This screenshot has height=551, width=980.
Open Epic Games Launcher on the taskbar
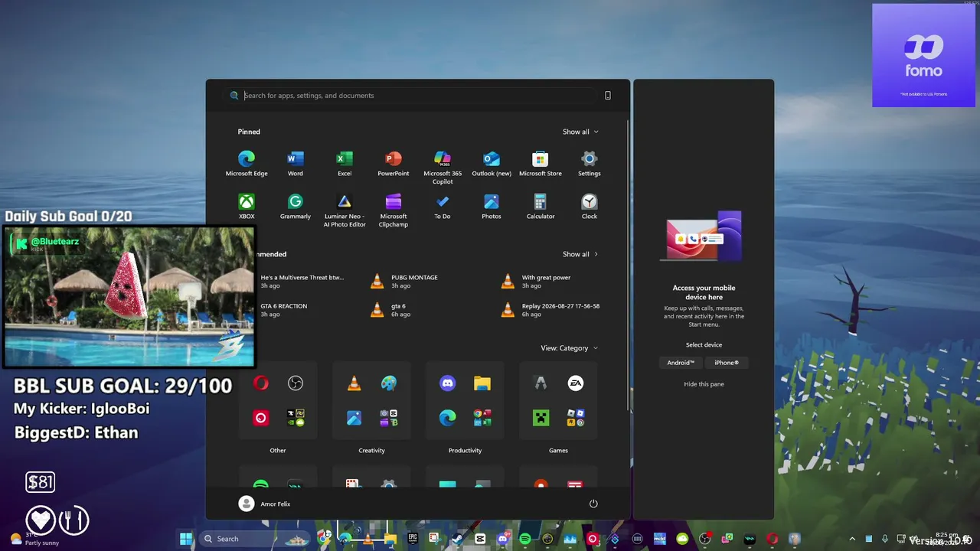(x=413, y=539)
